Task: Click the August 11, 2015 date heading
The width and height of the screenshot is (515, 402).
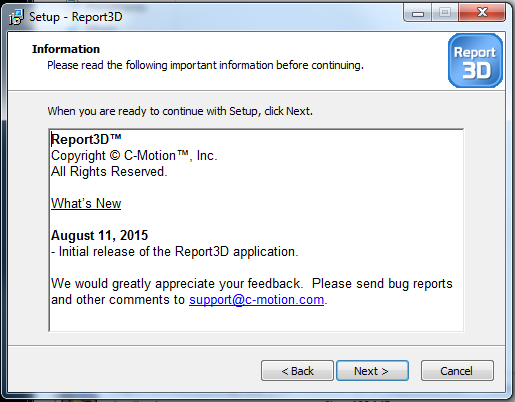Action: [99, 236]
